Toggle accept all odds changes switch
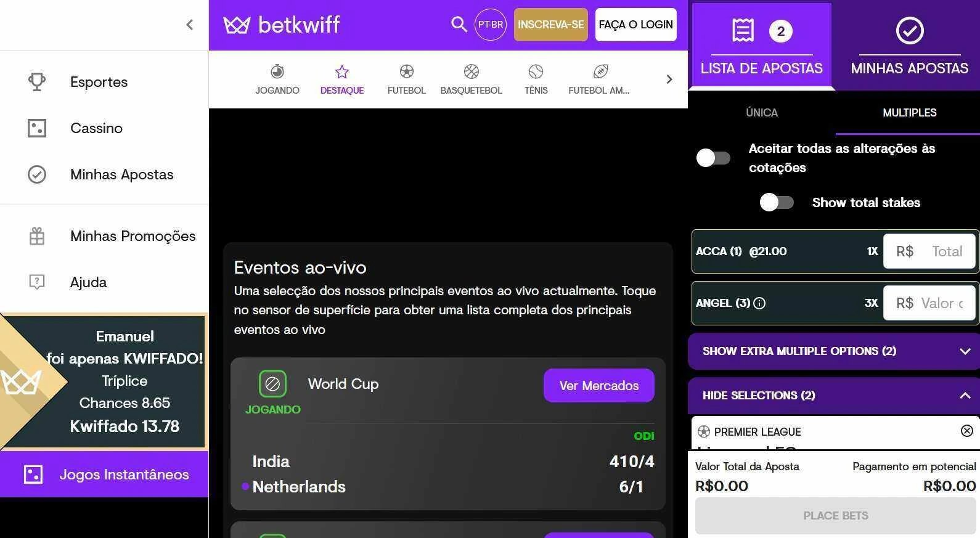This screenshot has width=980, height=538. coord(713,158)
